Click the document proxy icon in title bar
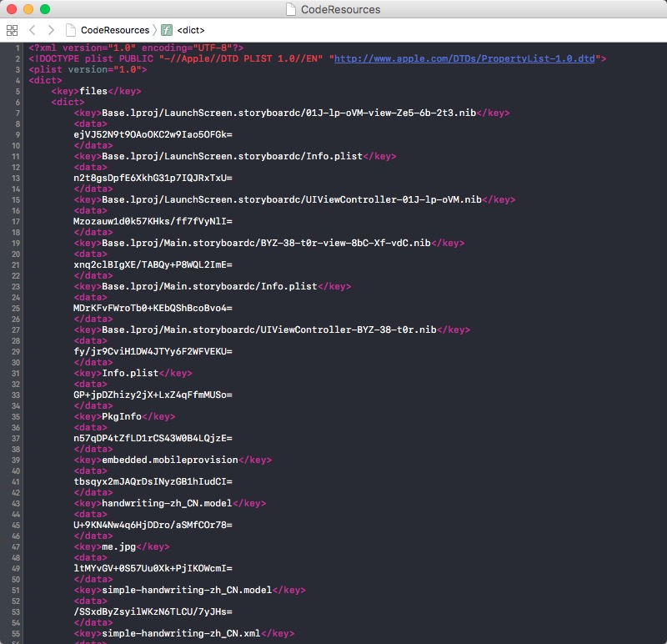Viewport: 667px width, 644px height. pyautogui.click(x=290, y=10)
